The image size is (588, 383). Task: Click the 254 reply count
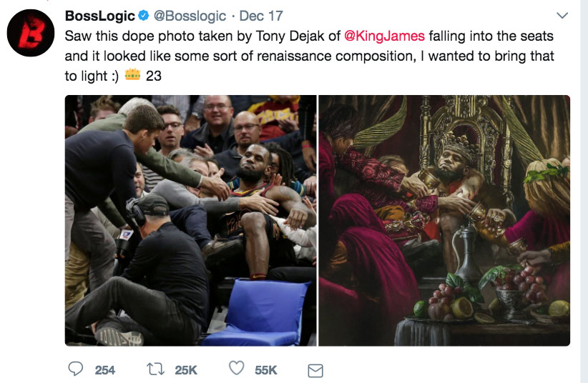(x=105, y=369)
